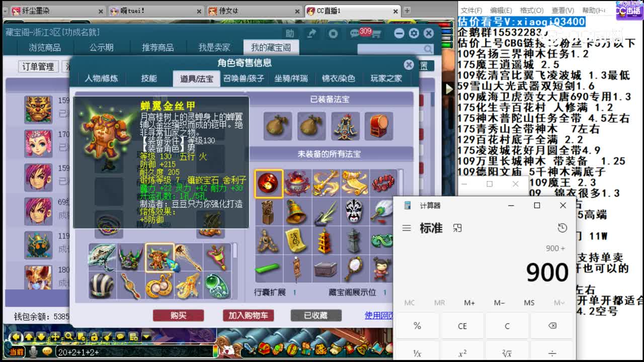644x362 pixels.
Task: Click 加入购物车 button
Action: point(248,315)
